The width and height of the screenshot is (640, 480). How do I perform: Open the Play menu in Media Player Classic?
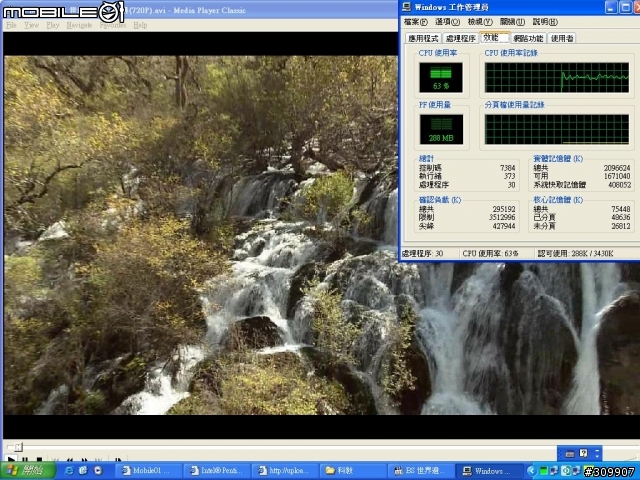point(53,25)
